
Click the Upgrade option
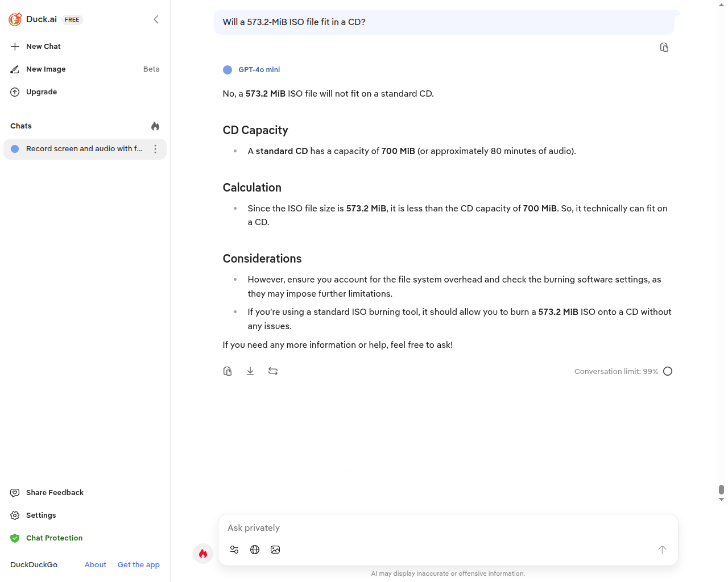coord(41,92)
